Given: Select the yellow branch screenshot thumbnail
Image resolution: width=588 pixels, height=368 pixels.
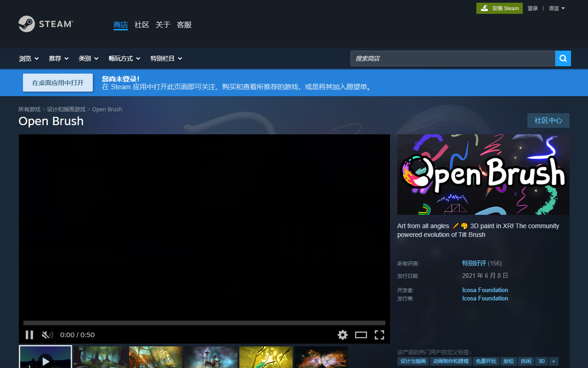Looking at the screenshot, I should tap(266, 357).
